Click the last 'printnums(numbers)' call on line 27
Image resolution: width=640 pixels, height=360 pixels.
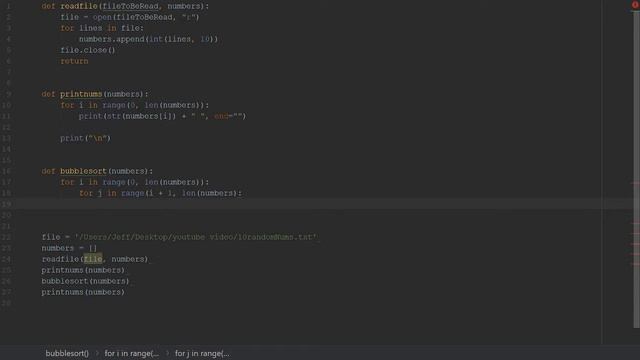83,292
